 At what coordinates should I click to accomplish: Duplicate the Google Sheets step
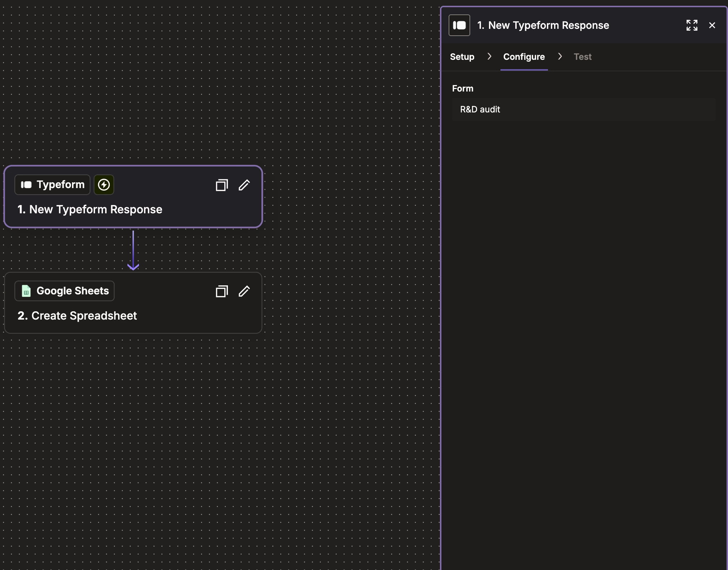(x=221, y=291)
